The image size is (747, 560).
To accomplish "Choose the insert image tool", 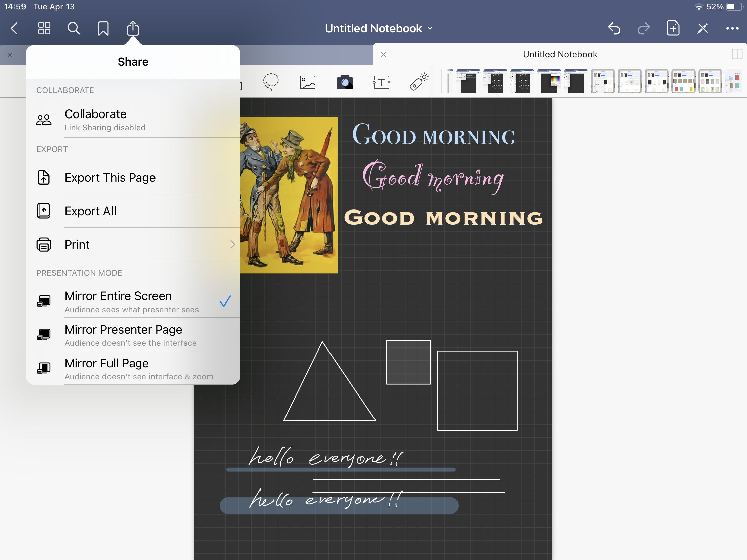I will coord(308,82).
